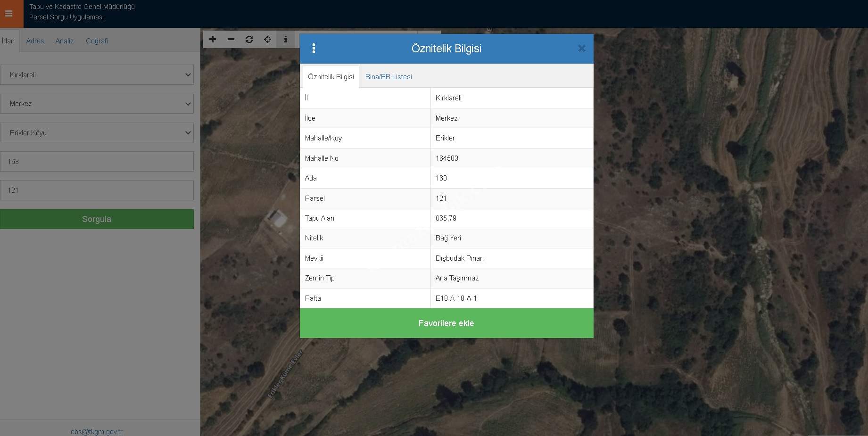Close the Öznitelik Bilgisi dialog
The height and width of the screenshot is (436, 868).
[581, 49]
